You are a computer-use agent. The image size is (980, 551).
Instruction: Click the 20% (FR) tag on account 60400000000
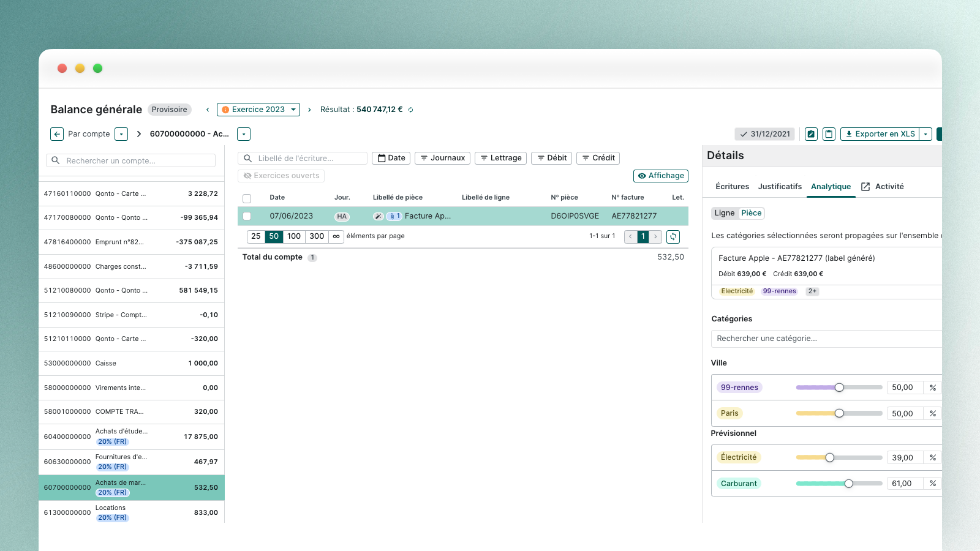click(x=112, y=441)
